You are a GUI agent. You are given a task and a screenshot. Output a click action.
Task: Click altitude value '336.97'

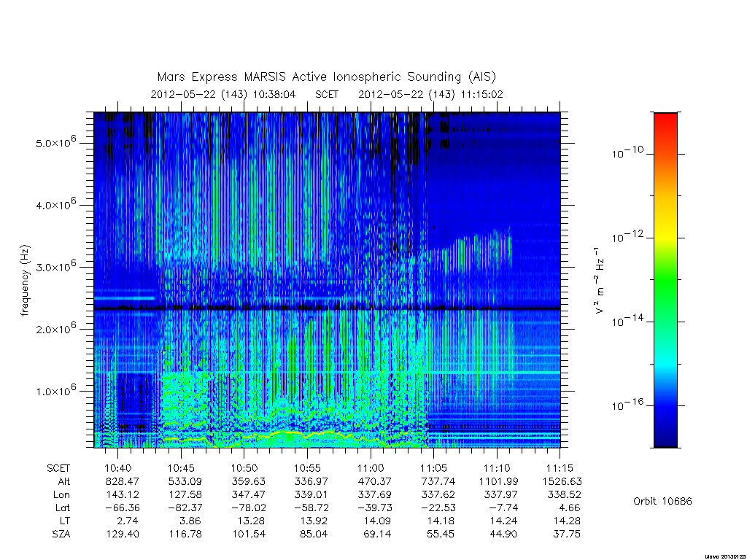[x=311, y=481]
